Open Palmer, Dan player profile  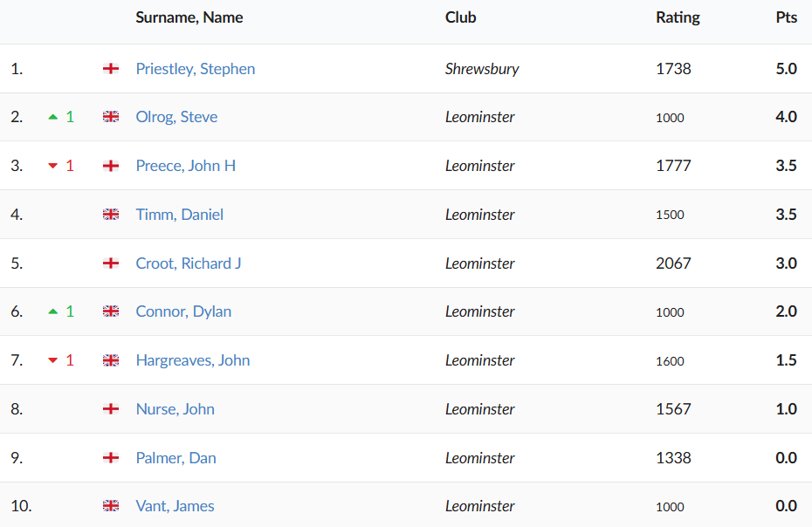coord(175,458)
